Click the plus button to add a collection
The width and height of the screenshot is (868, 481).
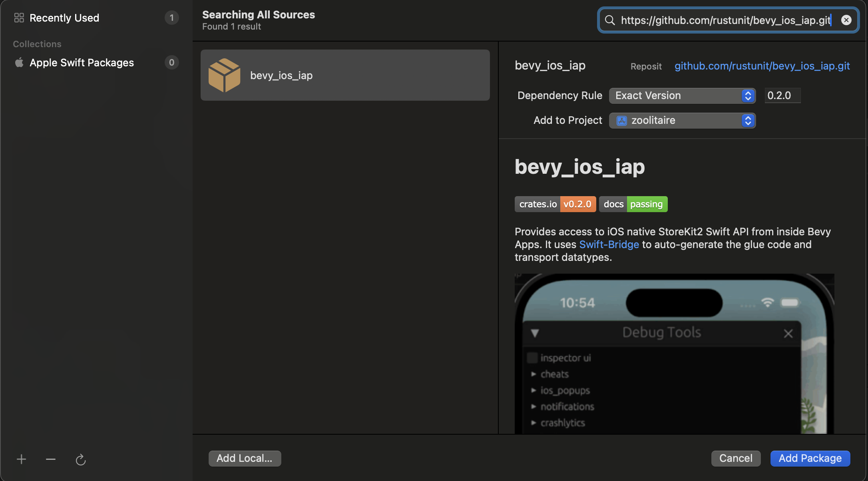pyautogui.click(x=21, y=459)
